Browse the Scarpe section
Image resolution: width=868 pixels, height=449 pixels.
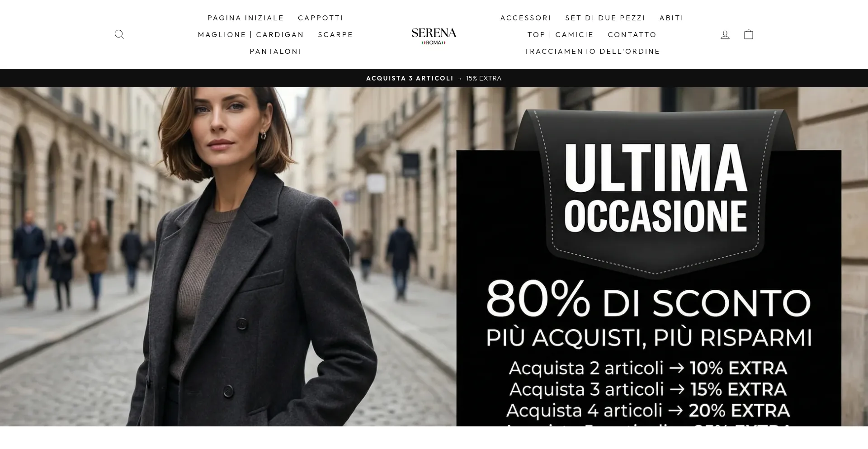(335, 35)
